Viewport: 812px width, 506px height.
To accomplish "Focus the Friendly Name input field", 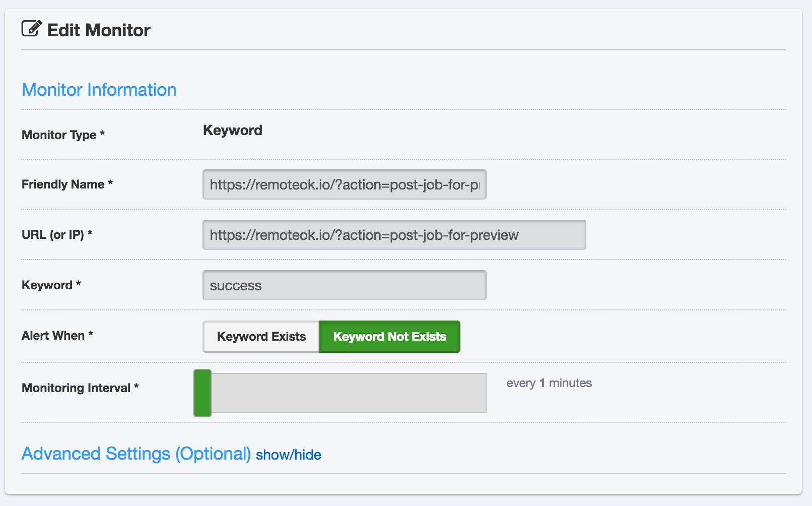I will (344, 184).
